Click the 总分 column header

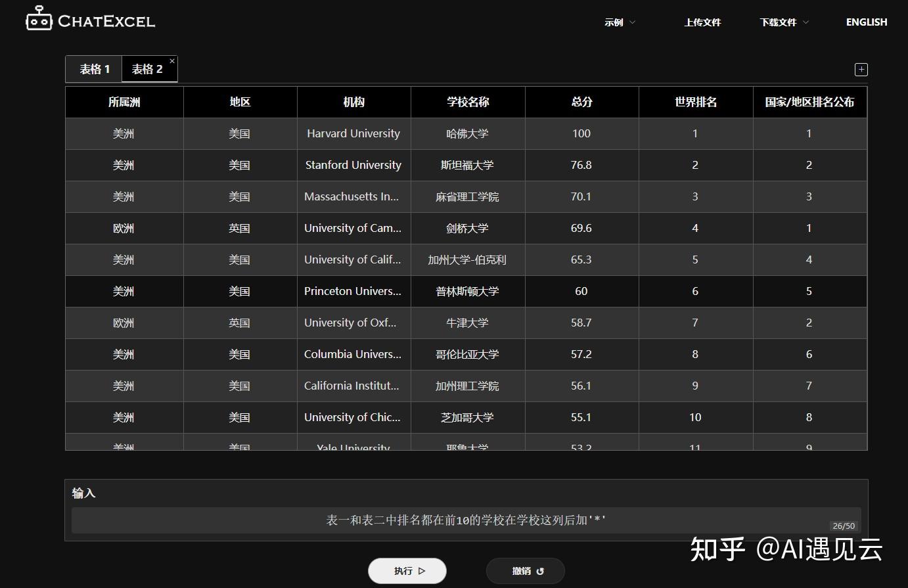pyautogui.click(x=581, y=102)
